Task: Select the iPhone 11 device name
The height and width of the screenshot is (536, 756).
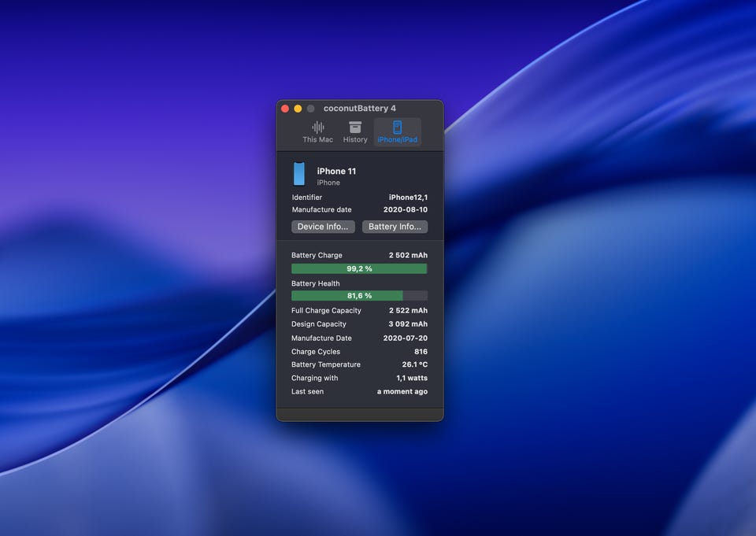Action: pos(336,171)
